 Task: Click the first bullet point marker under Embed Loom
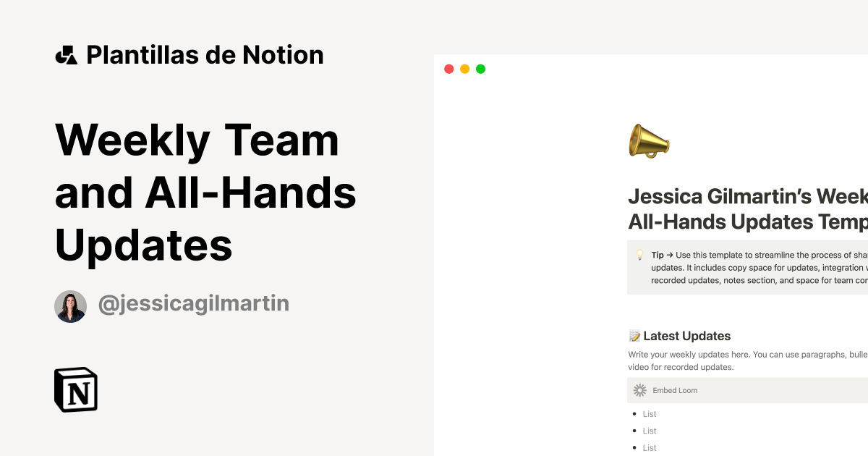tap(634, 413)
